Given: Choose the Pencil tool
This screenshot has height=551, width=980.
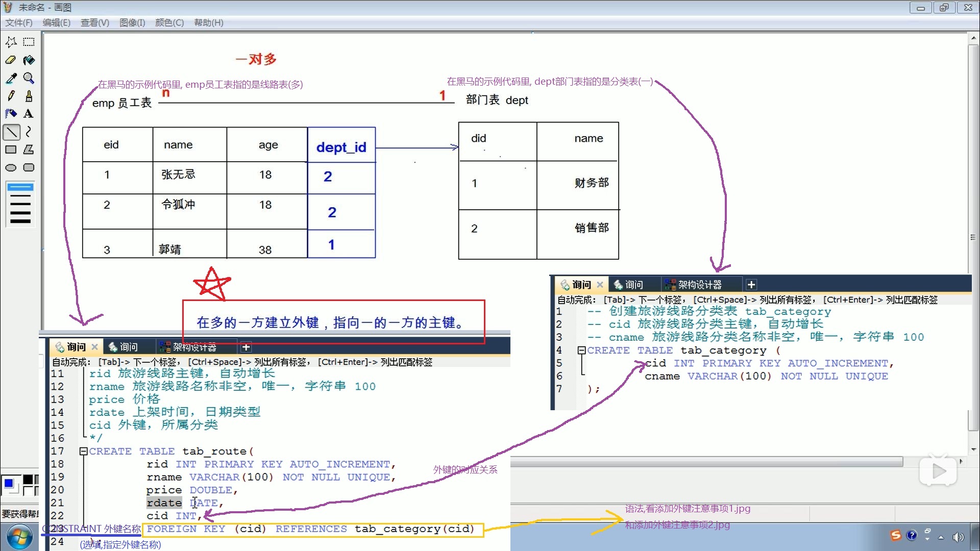Looking at the screenshot, I should pyautogui.click(x=11, y=96).
